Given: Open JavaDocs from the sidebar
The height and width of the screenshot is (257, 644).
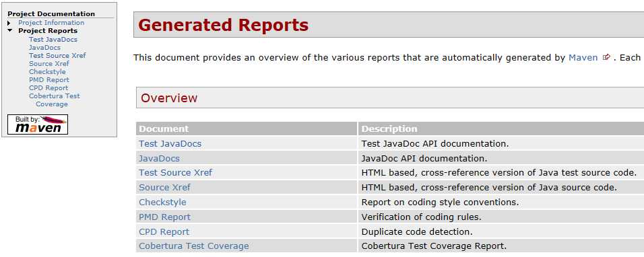Looking at the screenshot, I should [x=44, y=48].
